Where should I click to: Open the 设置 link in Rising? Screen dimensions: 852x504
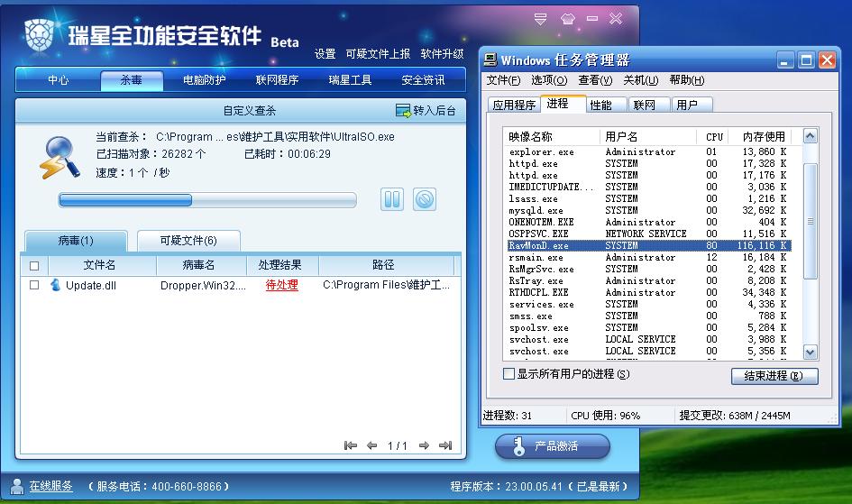(x=325, y=54)
